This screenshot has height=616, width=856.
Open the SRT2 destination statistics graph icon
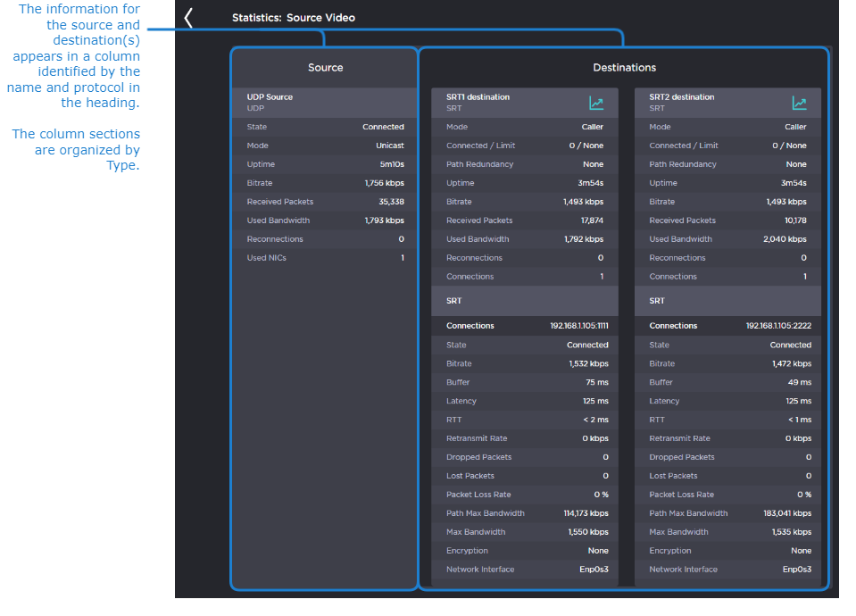pos(799,103)
